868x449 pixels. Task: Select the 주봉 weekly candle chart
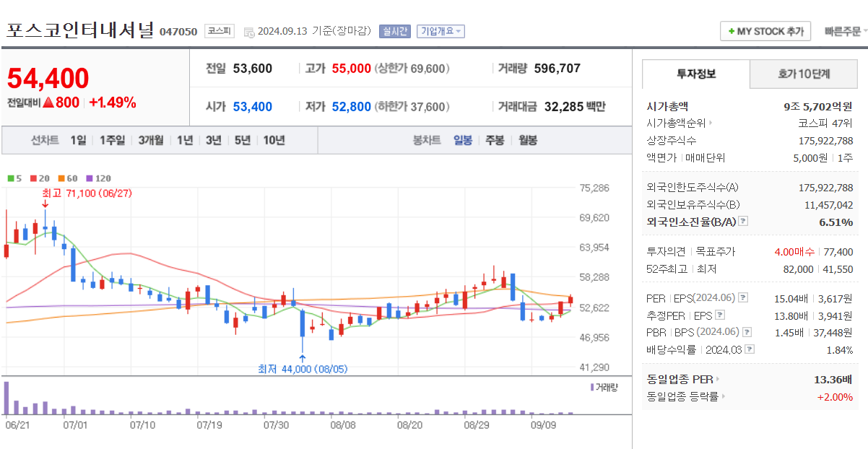(x=495, y=140)
